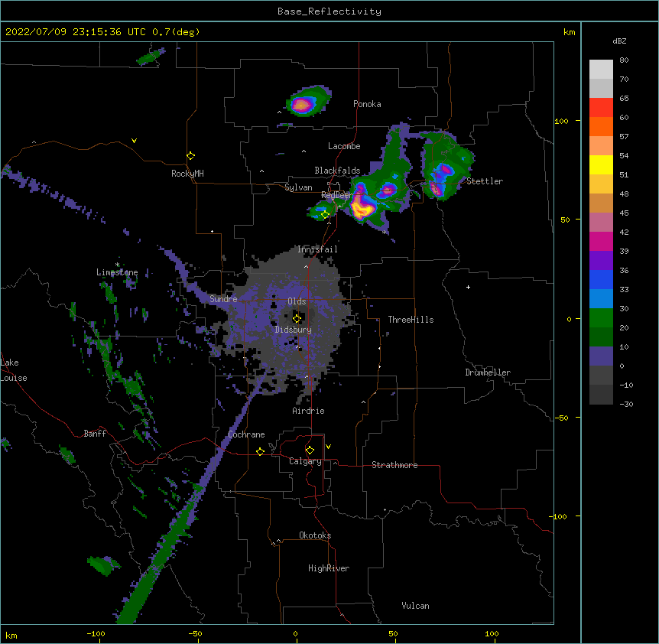Click the yellow diamond marker near Cochrane
The height and width of the screenshot is (644, 659).
[260, 451]
